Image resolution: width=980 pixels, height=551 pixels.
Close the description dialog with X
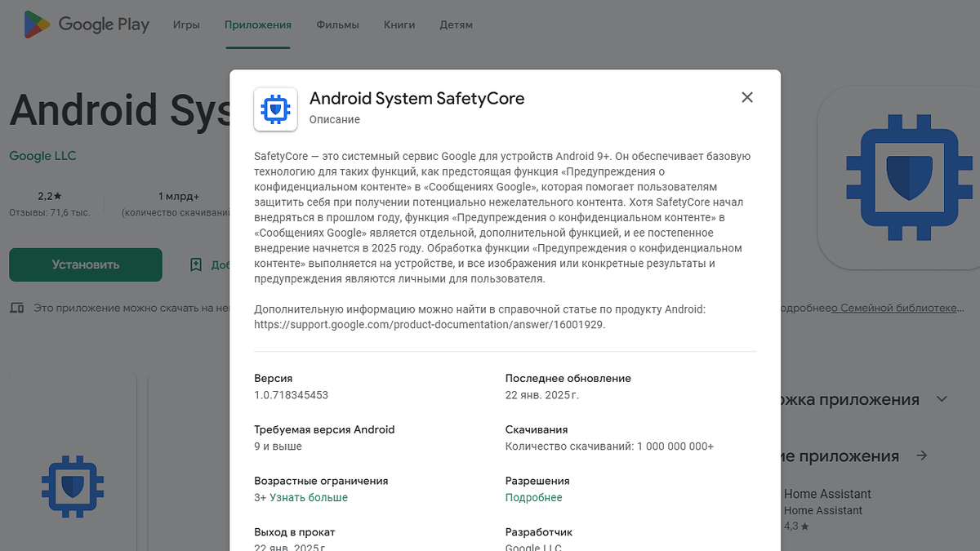747,97
